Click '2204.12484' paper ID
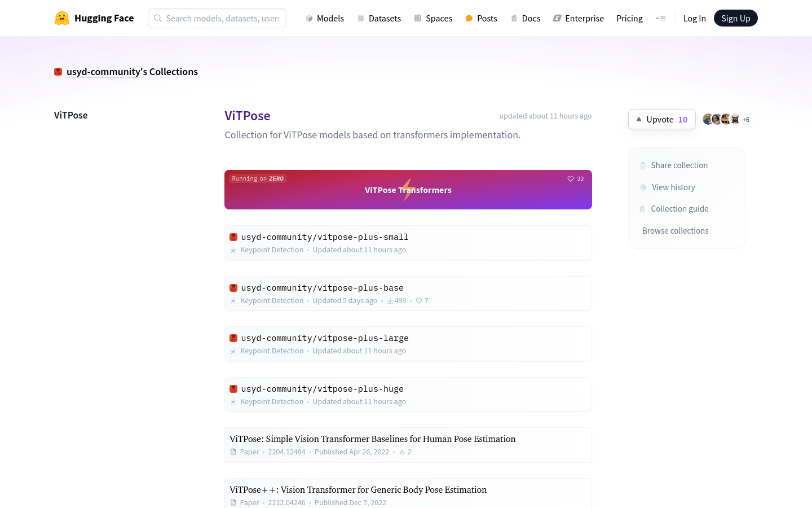Viewport: 812px width, 508px height. coord(286,452)
